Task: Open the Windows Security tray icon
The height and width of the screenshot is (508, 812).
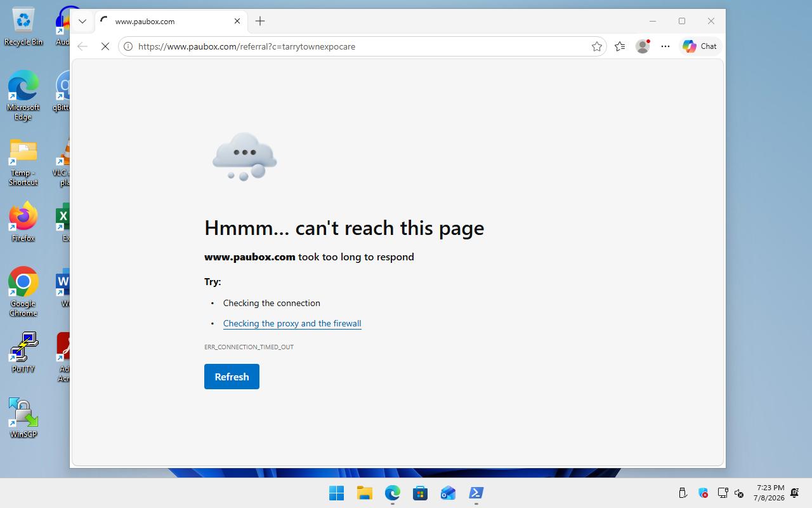Action: coord(703,493)
